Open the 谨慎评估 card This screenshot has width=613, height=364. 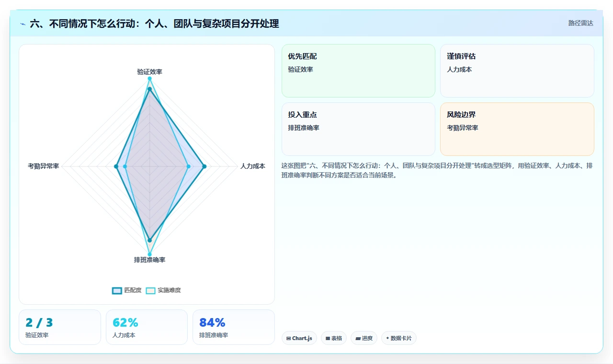coord(517,71)
